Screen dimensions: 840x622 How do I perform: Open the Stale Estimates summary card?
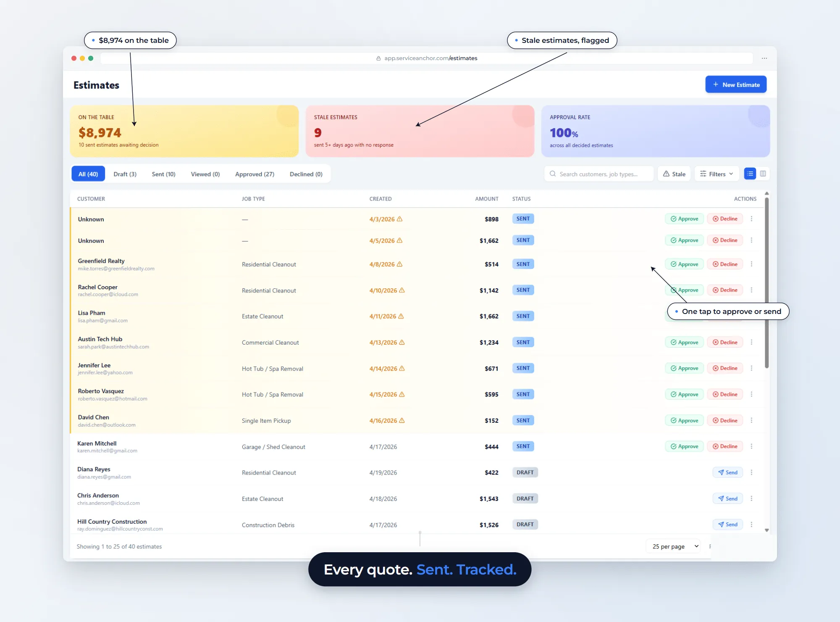pyautogui.click(x=420, y=131)
